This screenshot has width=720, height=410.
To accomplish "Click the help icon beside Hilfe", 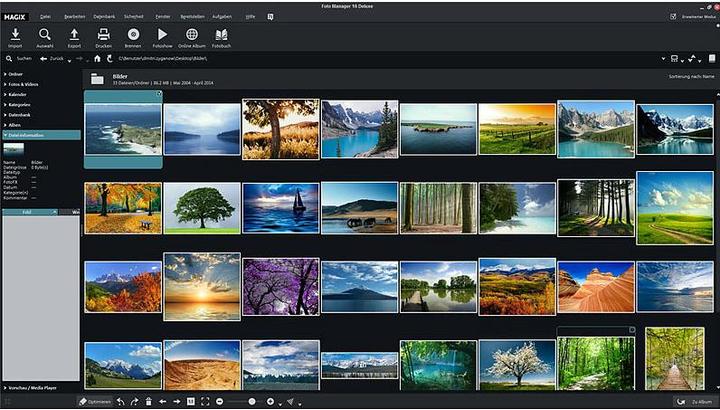I will tap(270, 17).
